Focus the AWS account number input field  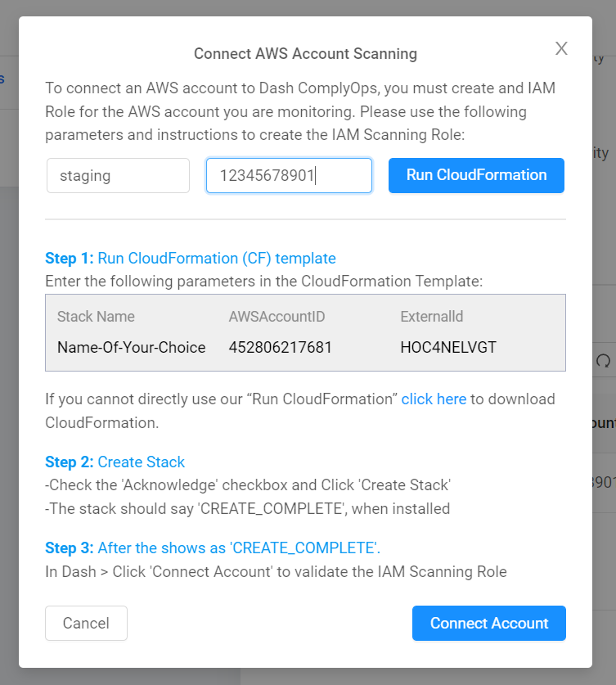point(289,175)
